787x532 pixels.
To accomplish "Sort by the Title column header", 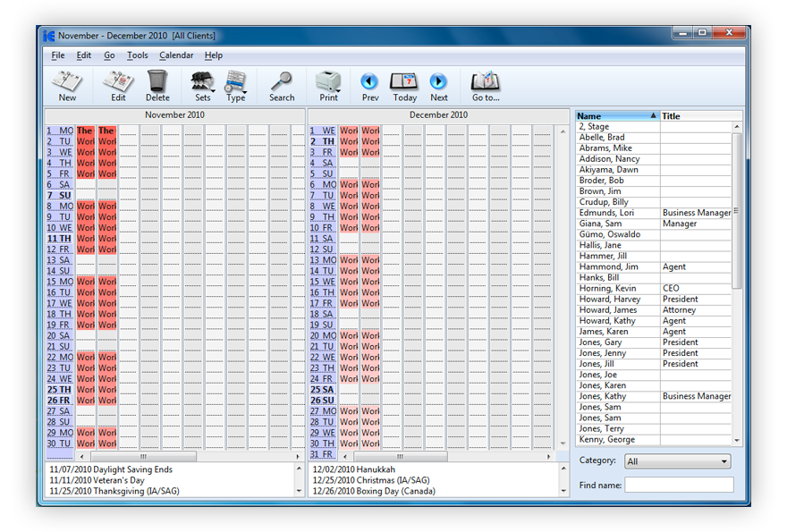I will tap(700, 116).
